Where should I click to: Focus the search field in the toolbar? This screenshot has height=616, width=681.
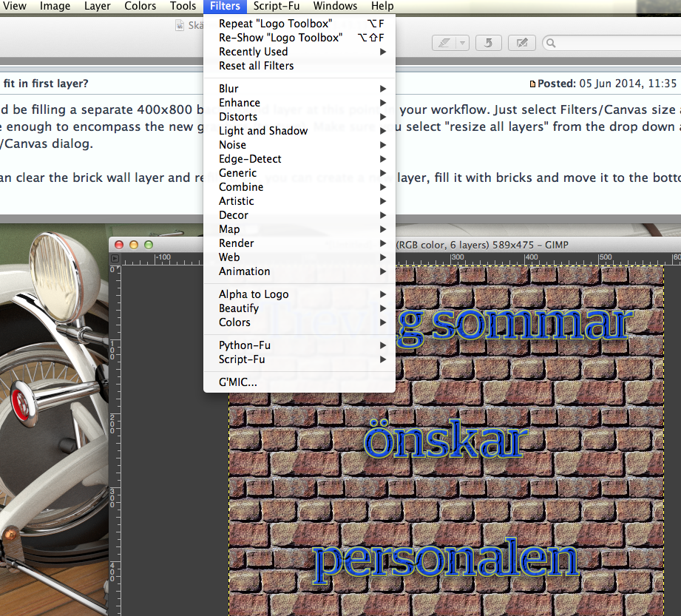pos(611,43)
